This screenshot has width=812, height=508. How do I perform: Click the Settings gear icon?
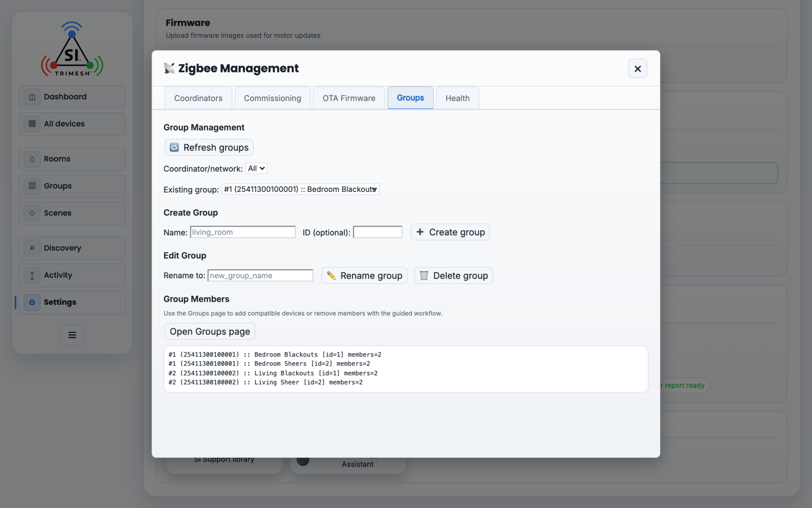pyautogui.click(x=32, y=302)
